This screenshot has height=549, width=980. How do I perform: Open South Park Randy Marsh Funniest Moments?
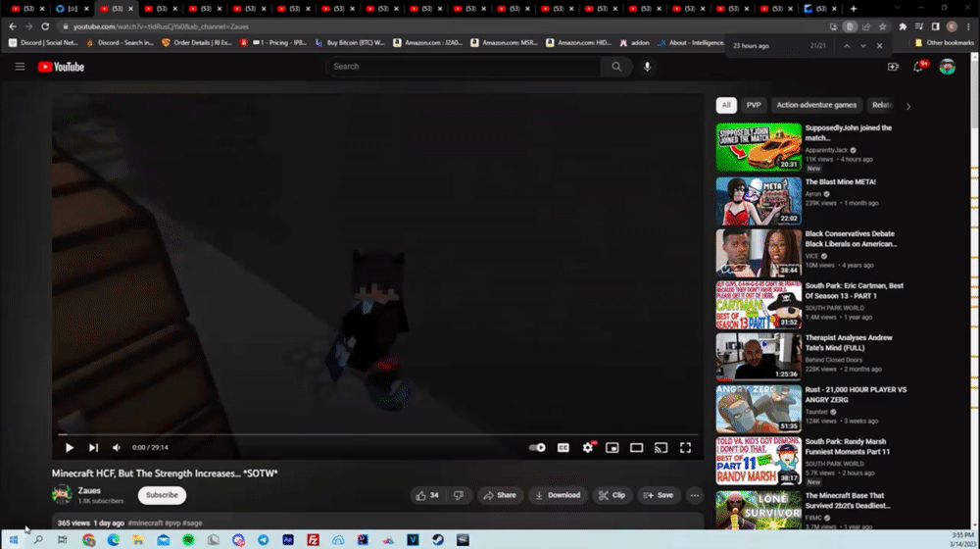coord(759,460)
